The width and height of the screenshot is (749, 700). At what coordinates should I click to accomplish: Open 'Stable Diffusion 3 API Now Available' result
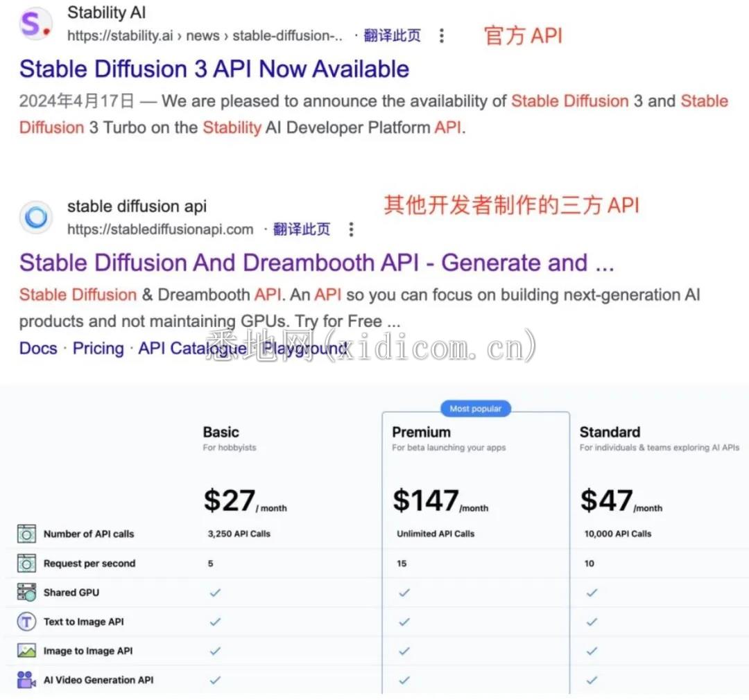(x=214, y=69)
